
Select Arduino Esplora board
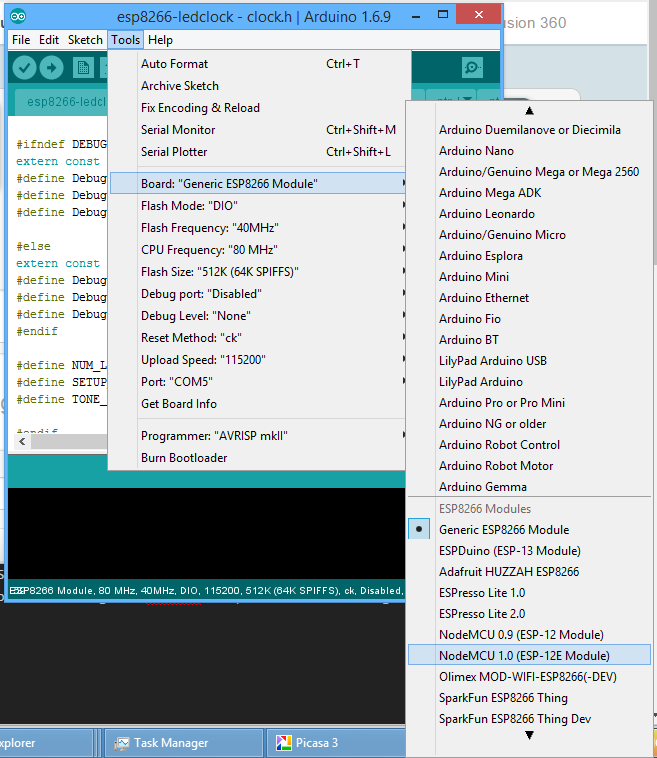coord(529,256)
